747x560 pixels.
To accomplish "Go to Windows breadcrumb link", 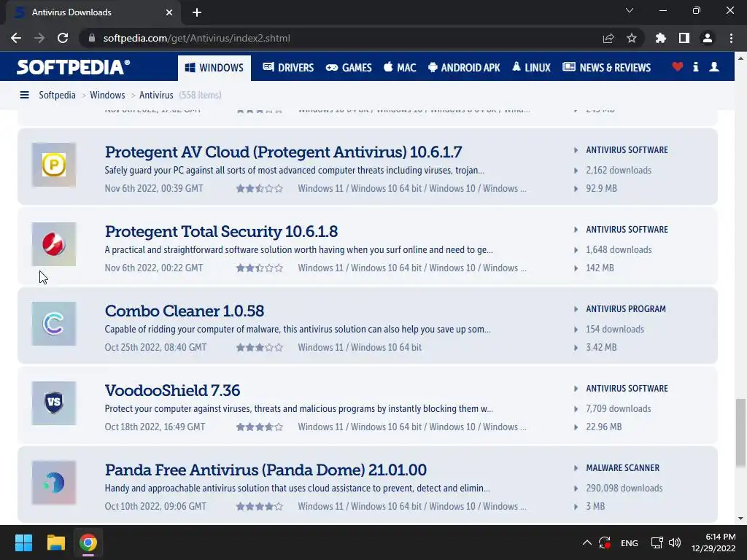I will click(x=107, y=96).
